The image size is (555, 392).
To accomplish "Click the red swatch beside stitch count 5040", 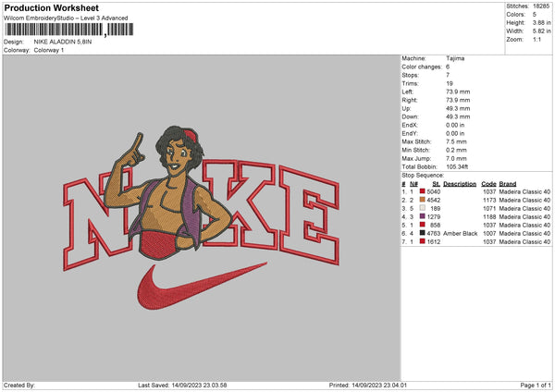I will [x=423, y=191].
